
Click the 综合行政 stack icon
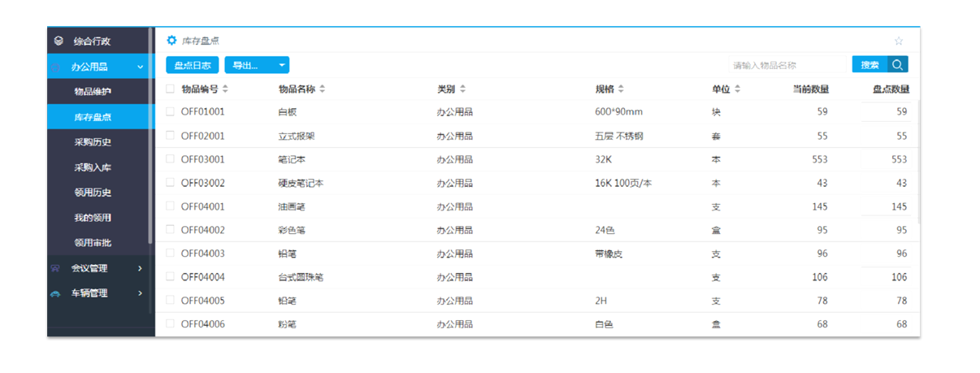click(58, 41)
